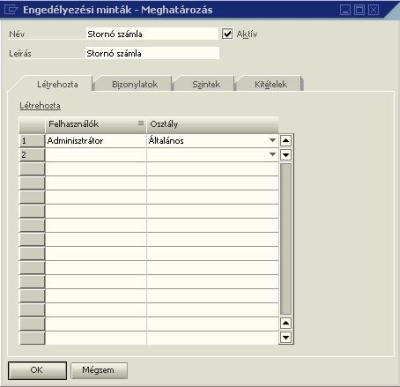Minimize the Engedélyezési minták window

(345, 10)
